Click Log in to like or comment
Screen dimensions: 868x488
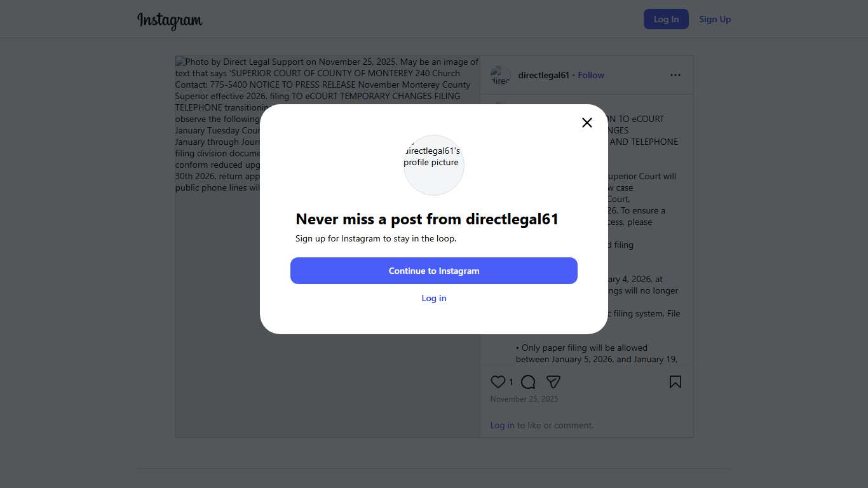(x=502, y=425)
